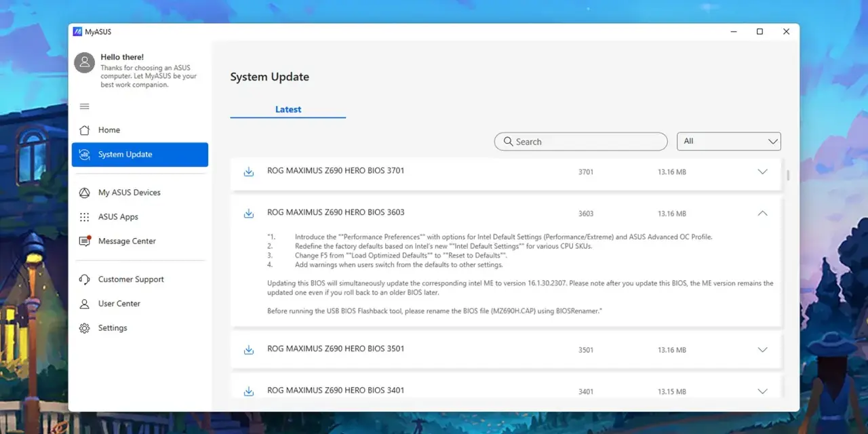Click ROG MAXIMUS Z690 HERO BIOS 3501 title
Viewport: 868px width, 434px height.
coord(336,349)
